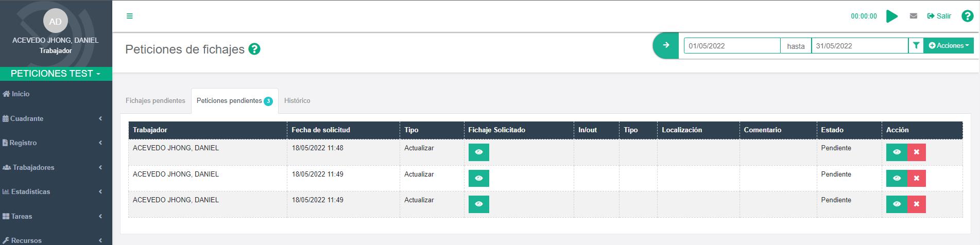
Task: View requested fichaje in the second row
Action: [x=478, y=178]
